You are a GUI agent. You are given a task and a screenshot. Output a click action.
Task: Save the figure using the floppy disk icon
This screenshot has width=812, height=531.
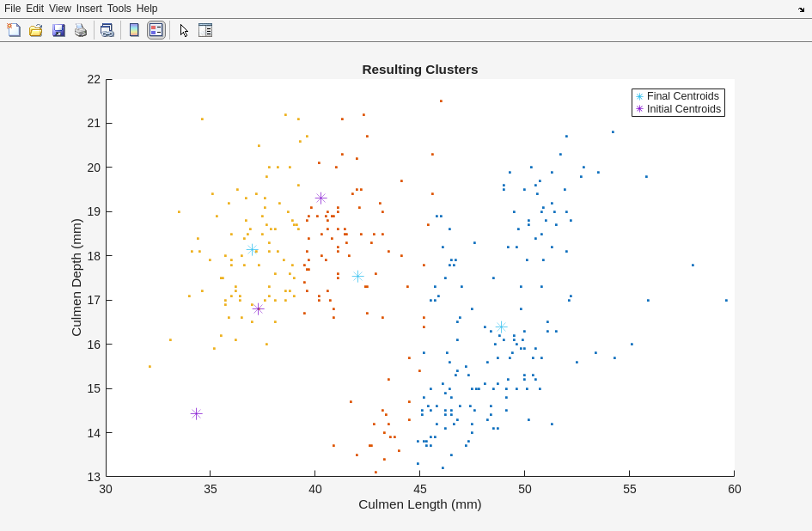pyautogui.click(x=58, y=30)
